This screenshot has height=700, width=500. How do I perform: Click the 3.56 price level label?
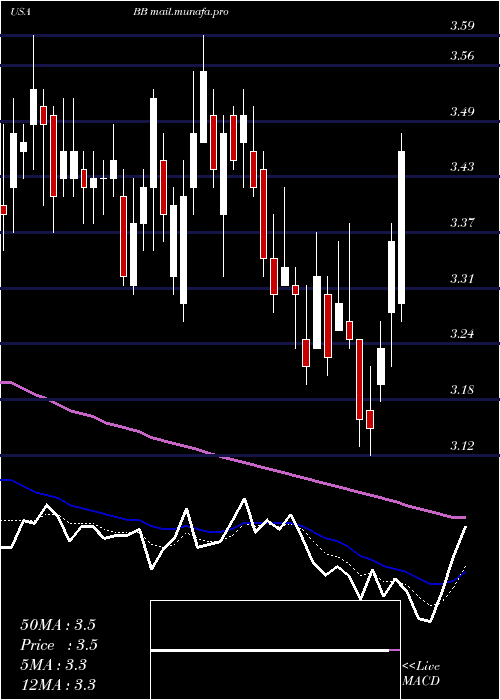point(462,56)
